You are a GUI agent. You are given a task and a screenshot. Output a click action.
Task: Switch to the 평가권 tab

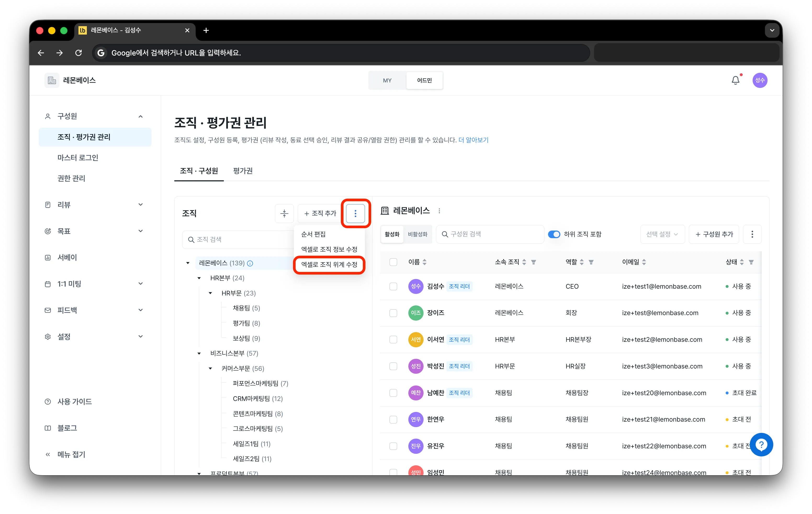pyautogui.click(x=243, y=171)
